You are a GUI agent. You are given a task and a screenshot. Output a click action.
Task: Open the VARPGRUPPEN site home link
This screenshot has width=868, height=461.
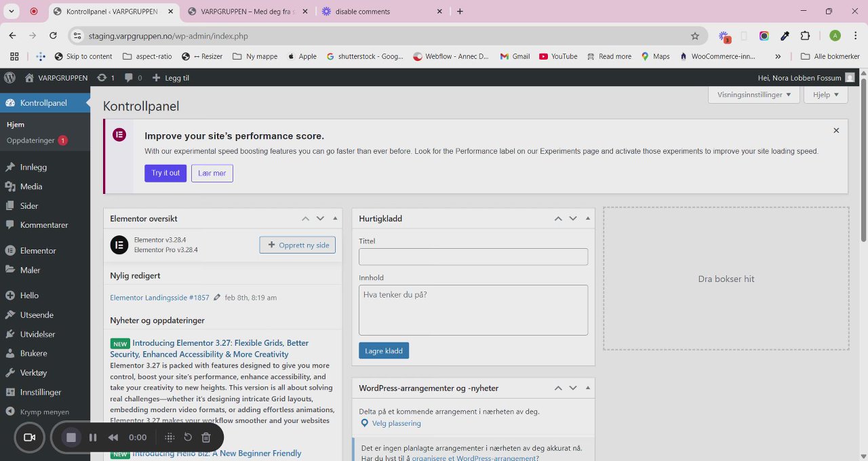pyautogui.click(x=56, y=78)
